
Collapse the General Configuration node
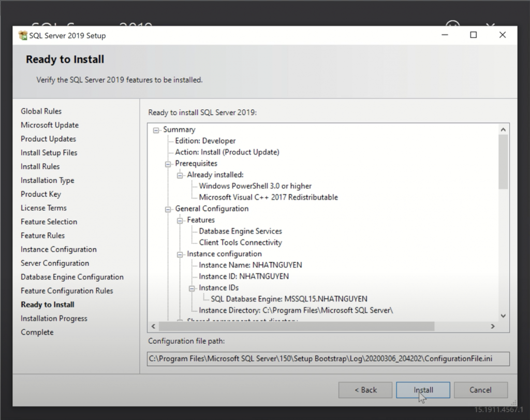tap(168, 209)
